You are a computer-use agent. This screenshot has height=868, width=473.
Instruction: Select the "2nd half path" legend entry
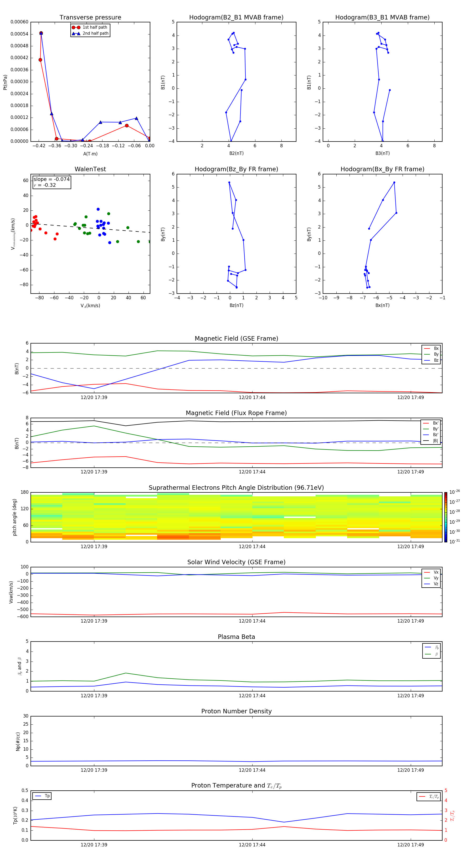(90, 33)
